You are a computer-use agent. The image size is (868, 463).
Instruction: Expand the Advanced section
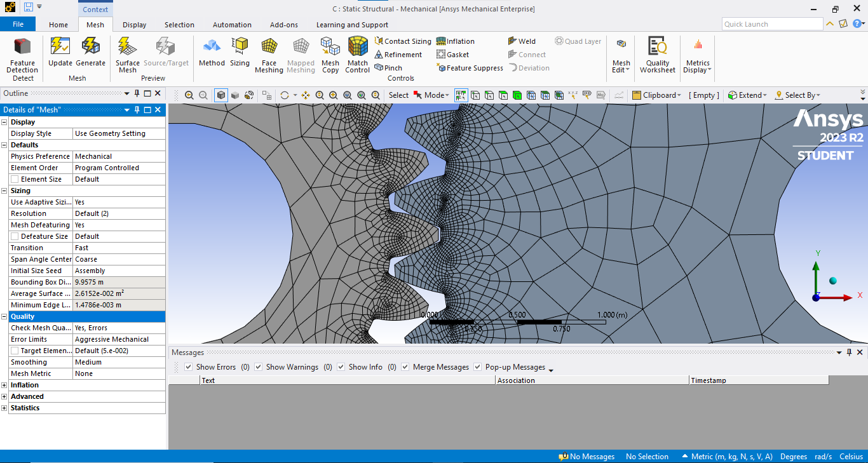tap(4, 396)
